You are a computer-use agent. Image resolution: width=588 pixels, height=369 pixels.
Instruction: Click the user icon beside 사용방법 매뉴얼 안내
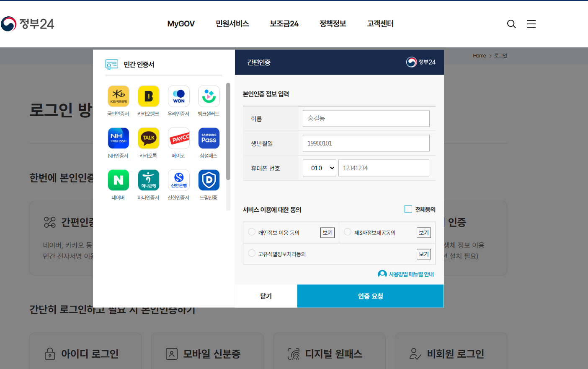pyautogui.click(x=382, y=274)
